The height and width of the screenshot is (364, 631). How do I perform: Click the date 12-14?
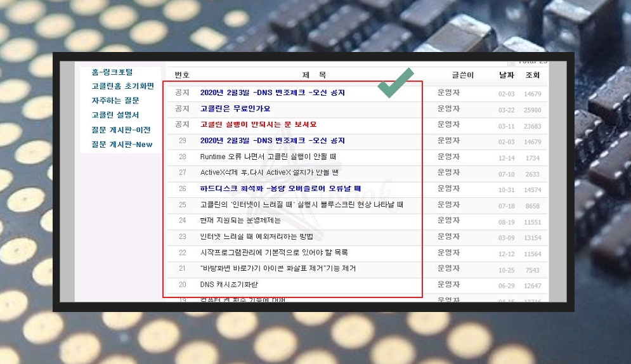[x=506, y=159]
